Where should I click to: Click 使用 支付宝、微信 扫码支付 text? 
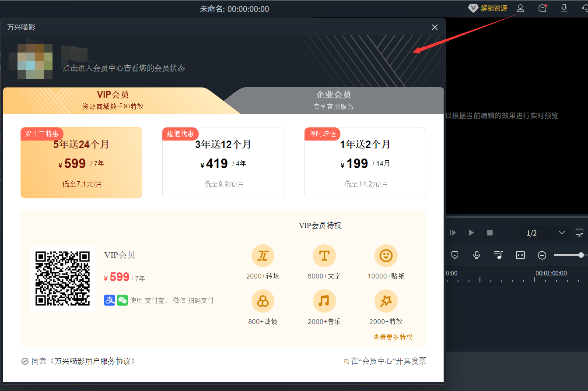coord(171,300)
